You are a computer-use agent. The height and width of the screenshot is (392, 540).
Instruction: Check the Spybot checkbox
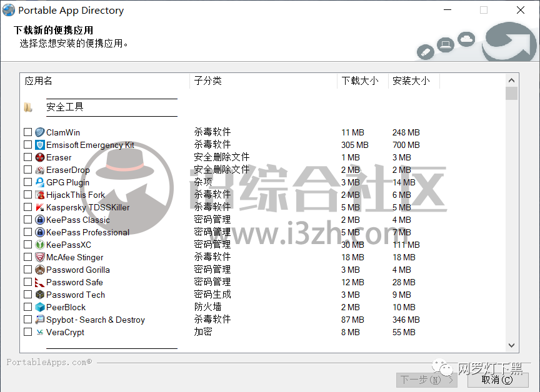pos(28,320)
